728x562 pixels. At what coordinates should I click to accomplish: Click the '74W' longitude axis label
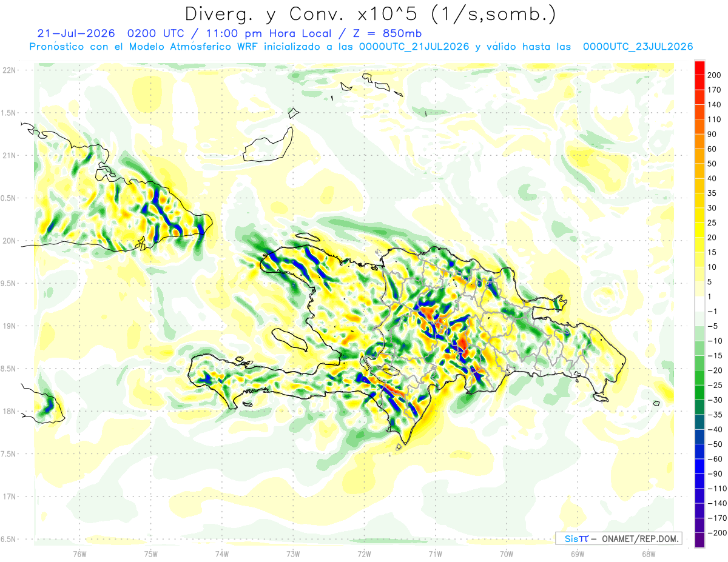[222, 554]
